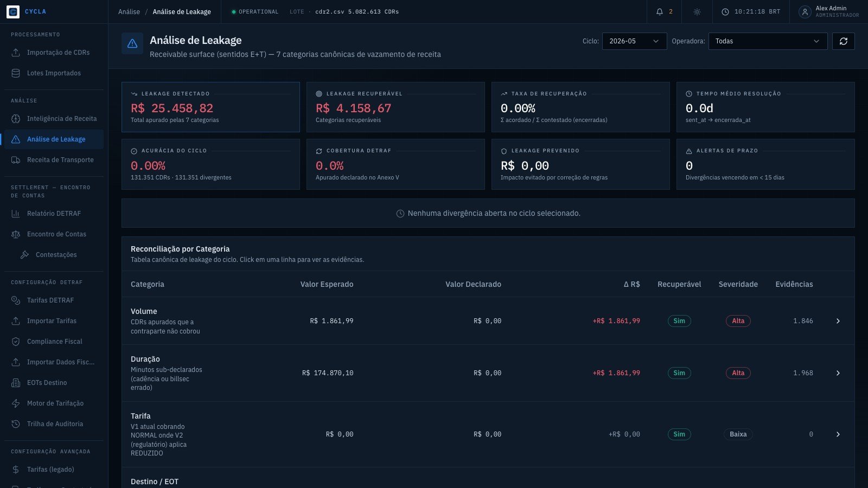This screenshot has height=488, width=868.
Task: Click the Leakage Detectado card
Action: pos(210,107)
